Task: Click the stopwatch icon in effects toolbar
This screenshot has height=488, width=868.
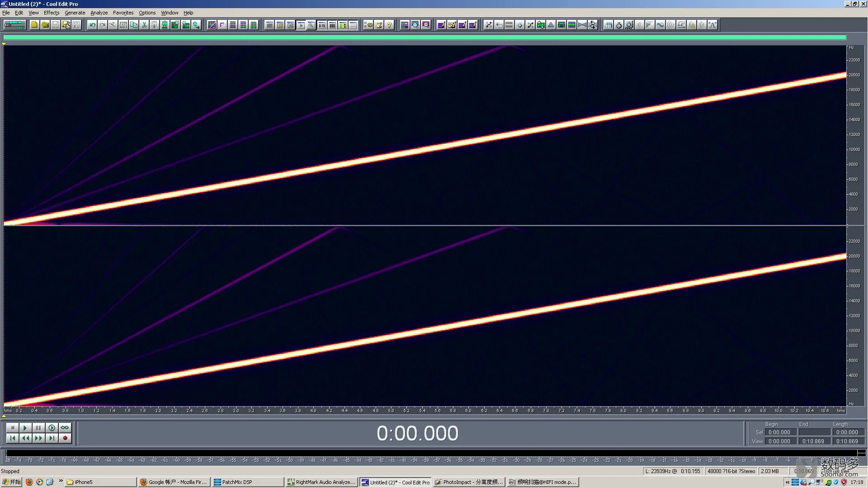Action: 619,25
